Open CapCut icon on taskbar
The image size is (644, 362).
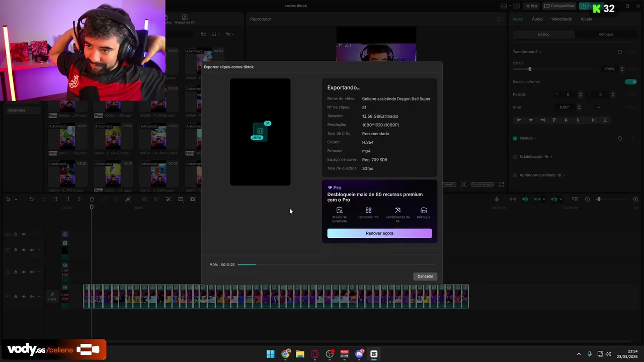(374, 354)
